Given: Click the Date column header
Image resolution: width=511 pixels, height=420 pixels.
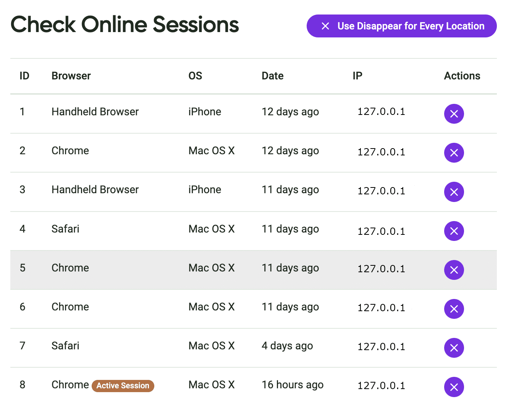Looking at the screenshot, I should pyautogui.click(x=272, y=76).
